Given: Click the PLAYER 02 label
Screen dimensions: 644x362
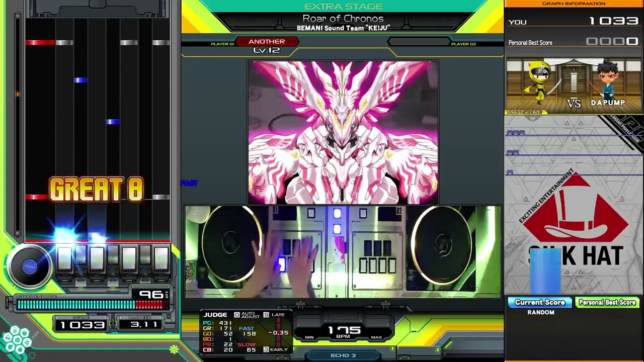Looking at the screenshot, I should click(463, 44).
